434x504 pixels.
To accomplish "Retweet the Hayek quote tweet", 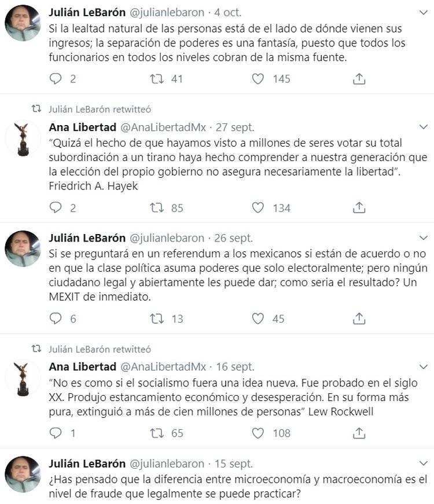I will 157,207.
